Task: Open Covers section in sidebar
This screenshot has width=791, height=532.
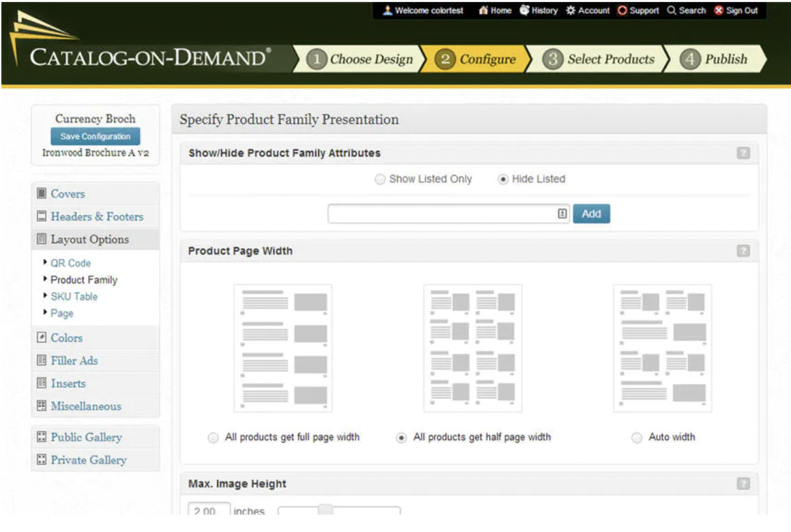Action: [95, 193]
